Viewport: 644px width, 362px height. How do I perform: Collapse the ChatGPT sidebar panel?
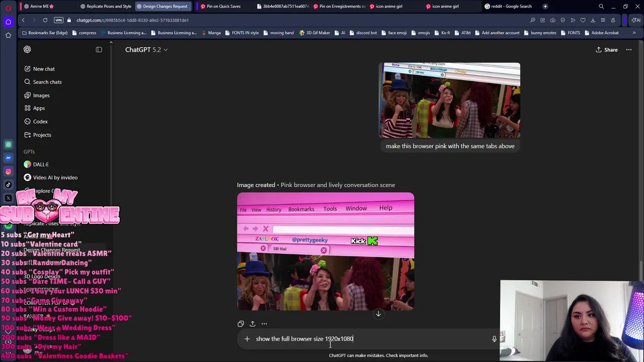pos(99,49)
